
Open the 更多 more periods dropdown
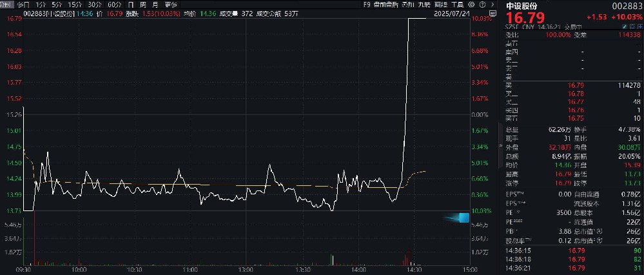coord(170,5)
